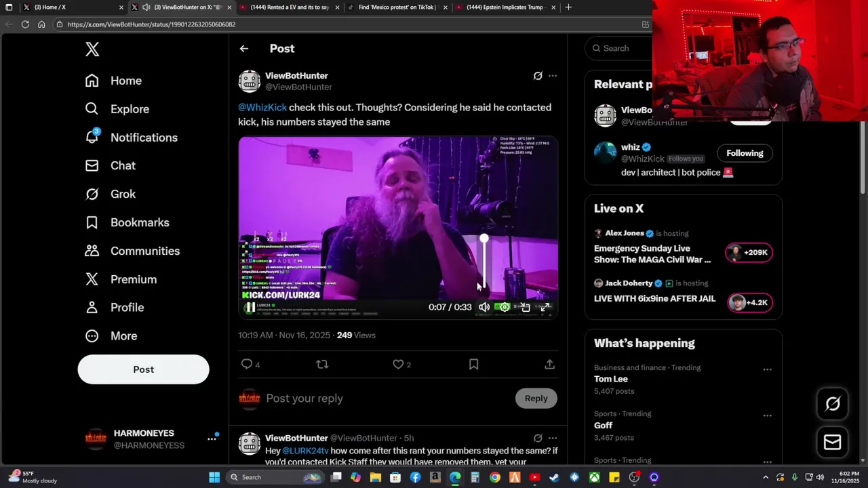Open the main post's three-dot menu
Image resolution: width=868 pixels, height=488 pixels.
coord(553,76)
